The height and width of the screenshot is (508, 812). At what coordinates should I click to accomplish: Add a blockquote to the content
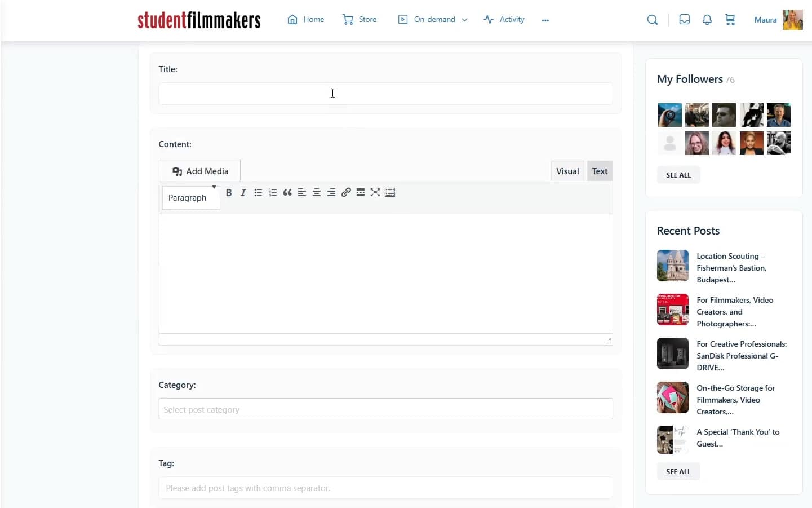click(x=287, y=192)
